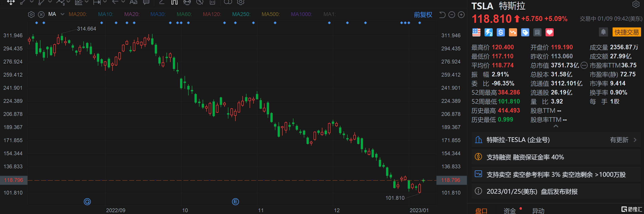Screen dimensions: 644x214
Task: Click the blue price tag icon
Action: tap(525, 33)
